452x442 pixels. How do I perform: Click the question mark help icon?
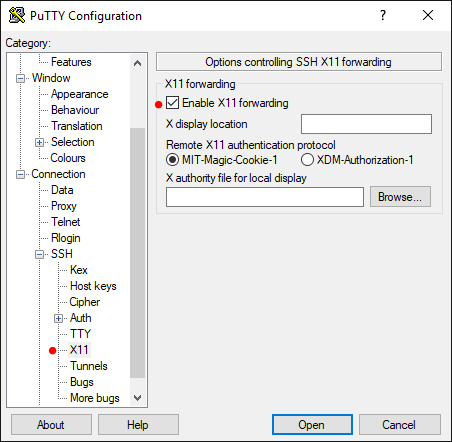tap(383, 15)
